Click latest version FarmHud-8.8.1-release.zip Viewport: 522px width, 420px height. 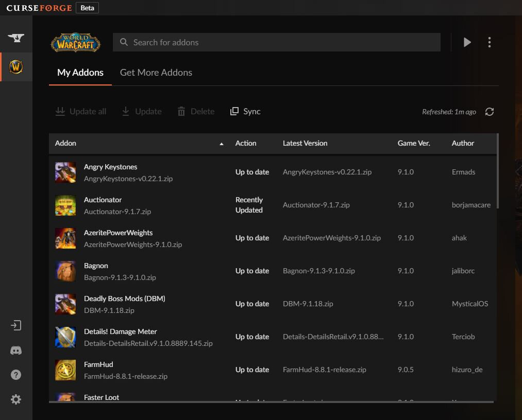325,370
